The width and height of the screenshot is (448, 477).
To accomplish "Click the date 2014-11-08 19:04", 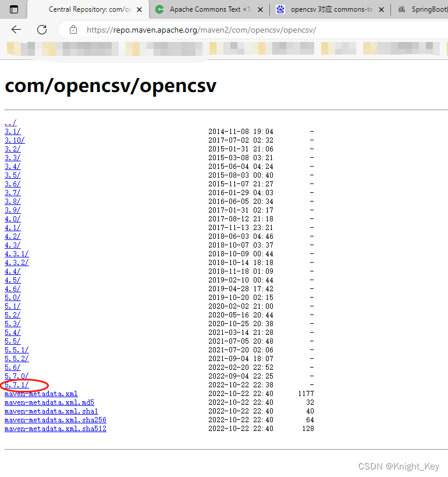I will 241,132.
